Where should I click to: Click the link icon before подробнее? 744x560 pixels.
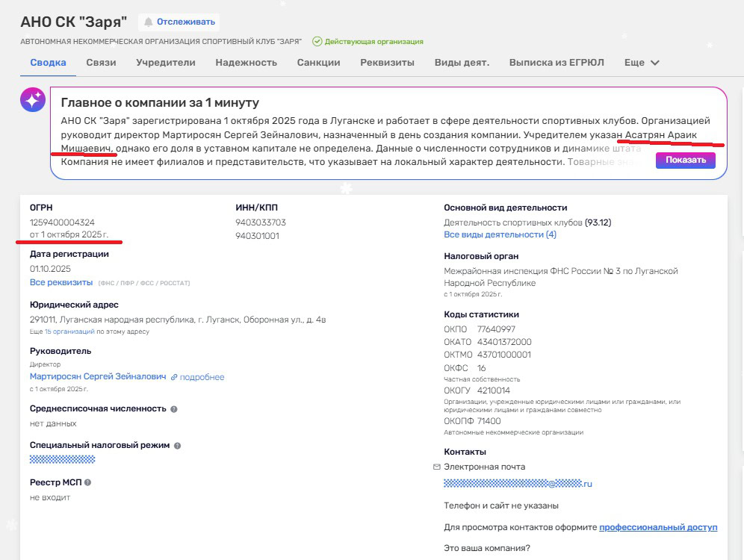174,377
